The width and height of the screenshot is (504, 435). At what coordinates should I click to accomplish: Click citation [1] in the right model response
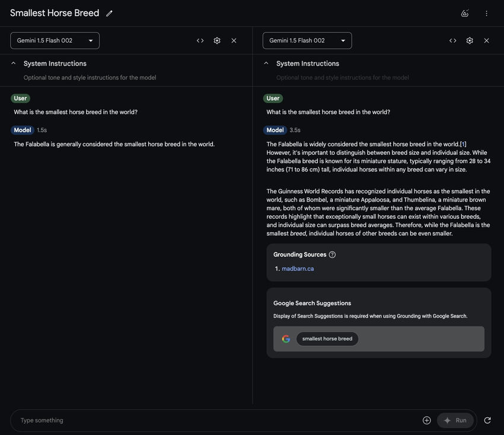[x=463, y=144]
